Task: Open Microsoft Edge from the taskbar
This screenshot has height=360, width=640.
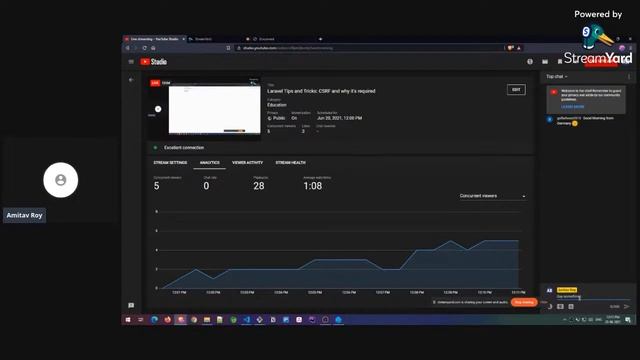Action: tap(154, 320)
